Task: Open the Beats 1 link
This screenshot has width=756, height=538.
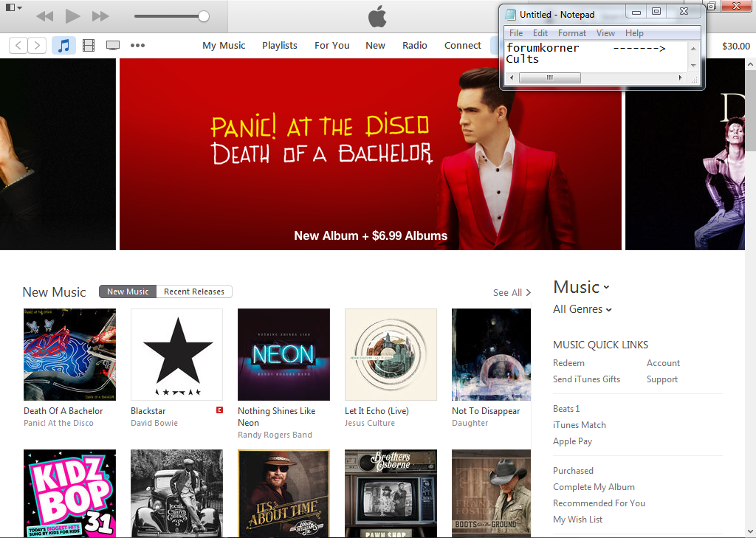Action: [566, 409]
